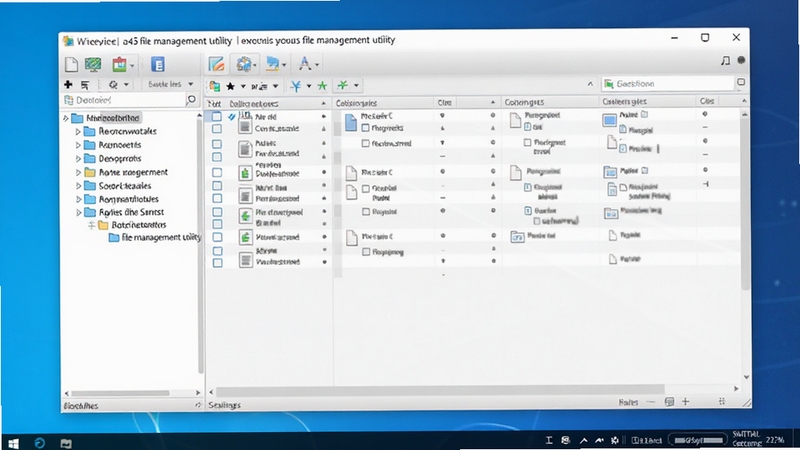Click the main pane horizontal scrollbar
Viewport: 800px width, 450px height.
click(440, 390)
